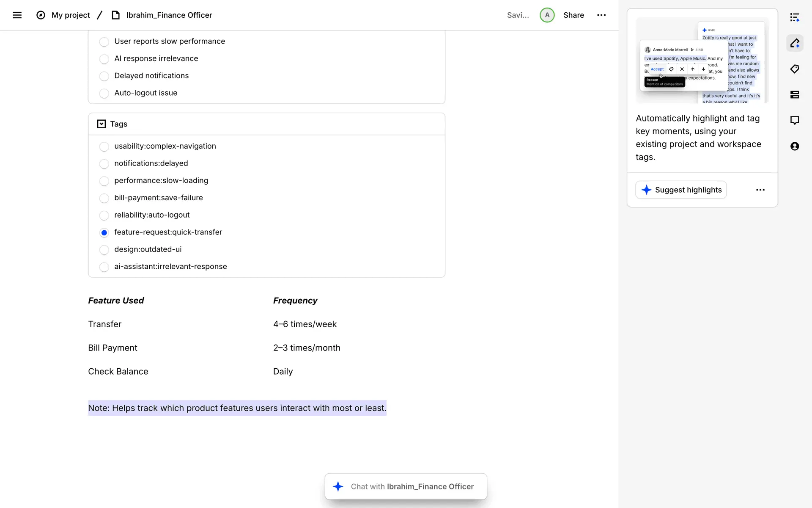Image resolution: width=812 pixels, height=508 pixels.
Task: Select the design:outdated-ui radio option
Action: coord(104,250)
